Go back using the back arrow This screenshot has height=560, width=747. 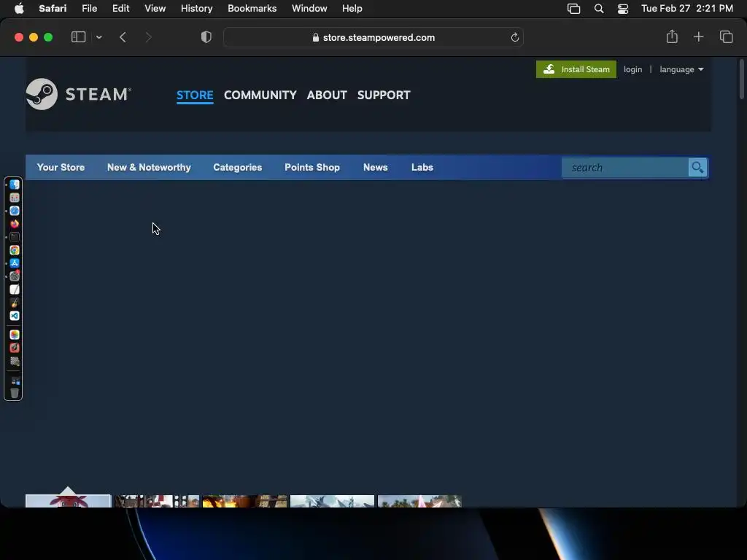[123, 37]
